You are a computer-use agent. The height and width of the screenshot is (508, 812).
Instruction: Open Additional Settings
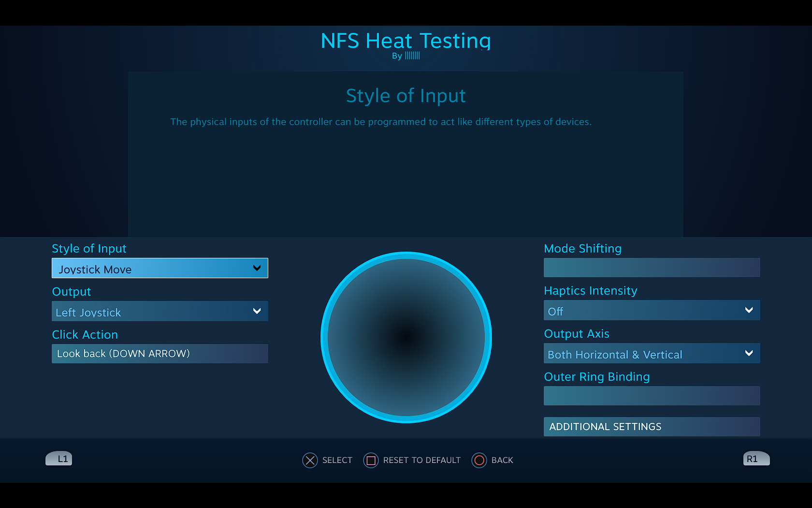[652, 427]
